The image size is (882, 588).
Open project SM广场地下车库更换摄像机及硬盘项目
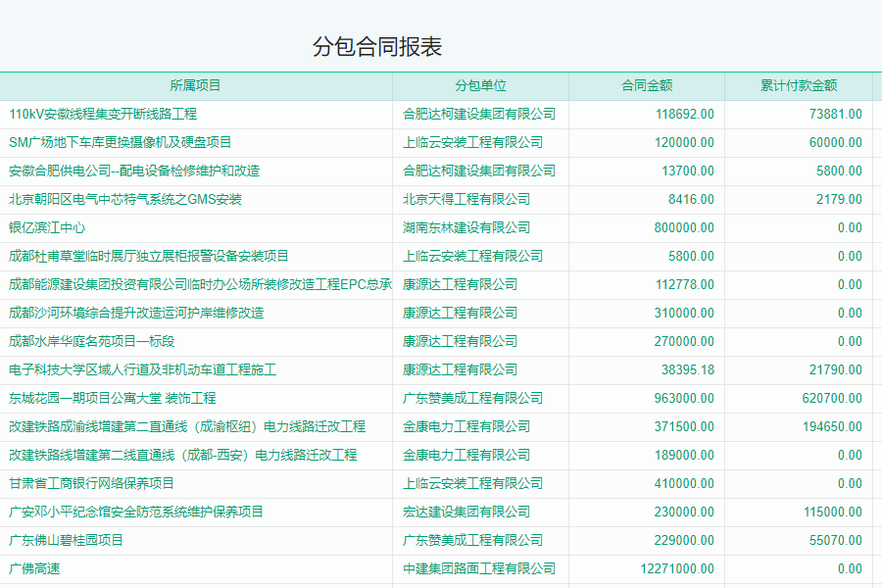pyautogui.click(x=120, y=142)
